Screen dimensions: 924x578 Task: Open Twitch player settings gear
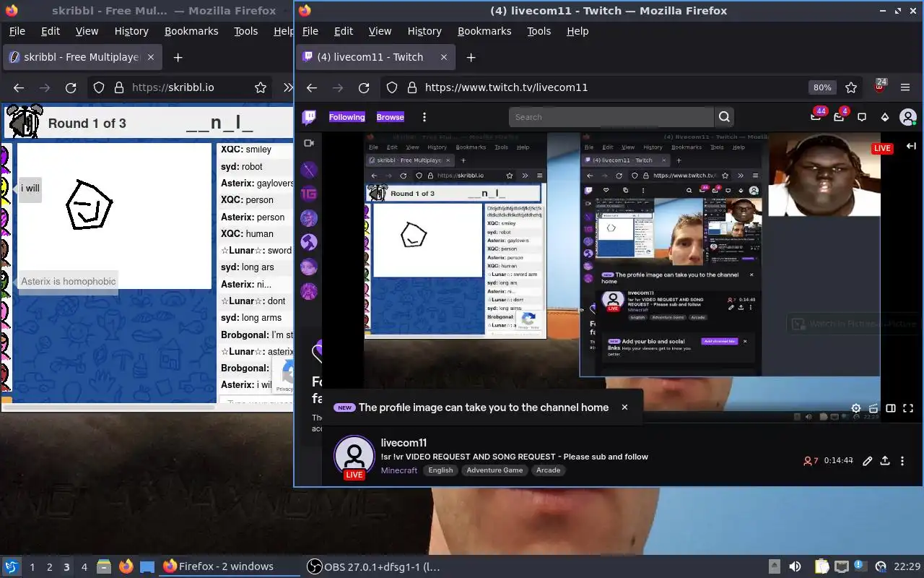[x=856, y=408]
